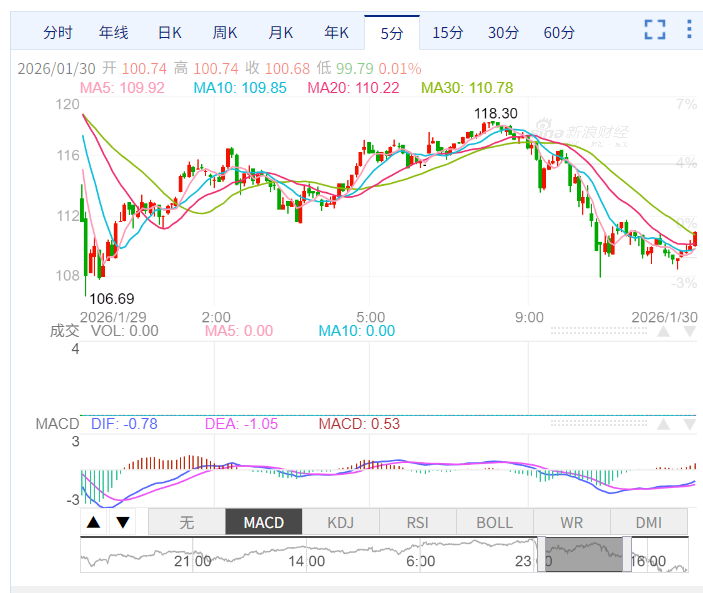Switch indicator to KDJ
This screenshot has width=703, height=593.
[x=341, y=522]
